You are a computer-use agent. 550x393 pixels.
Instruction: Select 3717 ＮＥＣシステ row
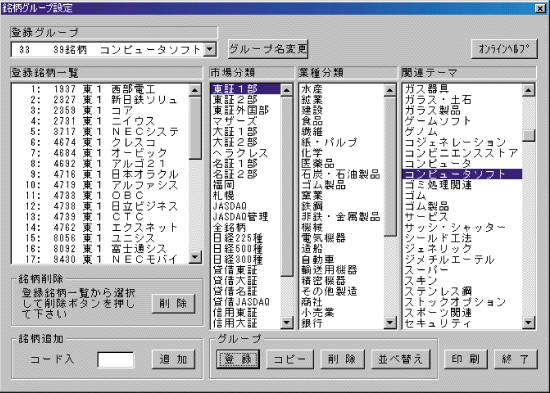100,132
